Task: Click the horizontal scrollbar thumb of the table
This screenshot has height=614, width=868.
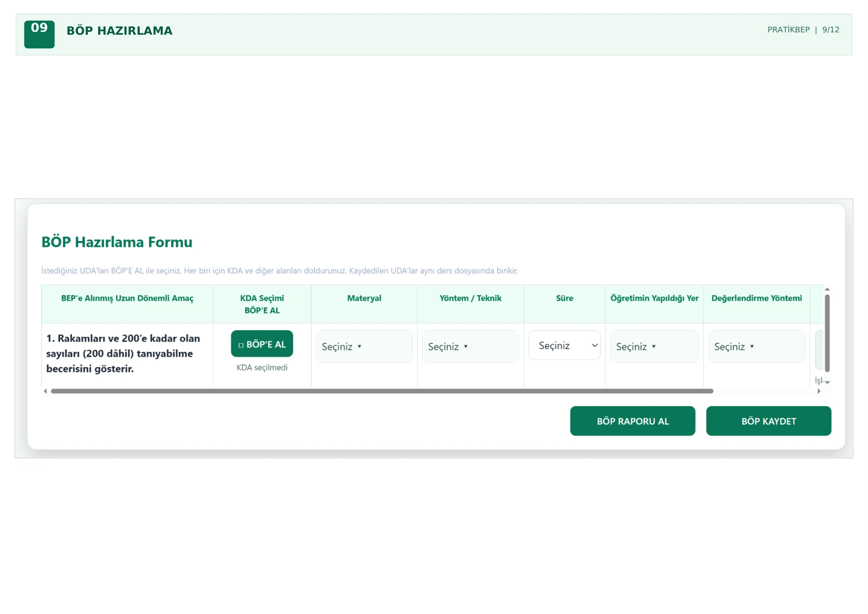Action: pos(382,391)
